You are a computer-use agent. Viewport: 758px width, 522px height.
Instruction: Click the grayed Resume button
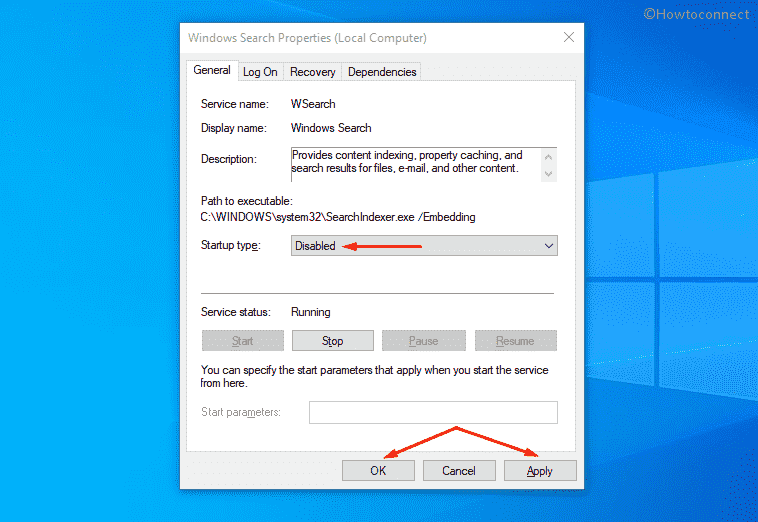(515, 341)
